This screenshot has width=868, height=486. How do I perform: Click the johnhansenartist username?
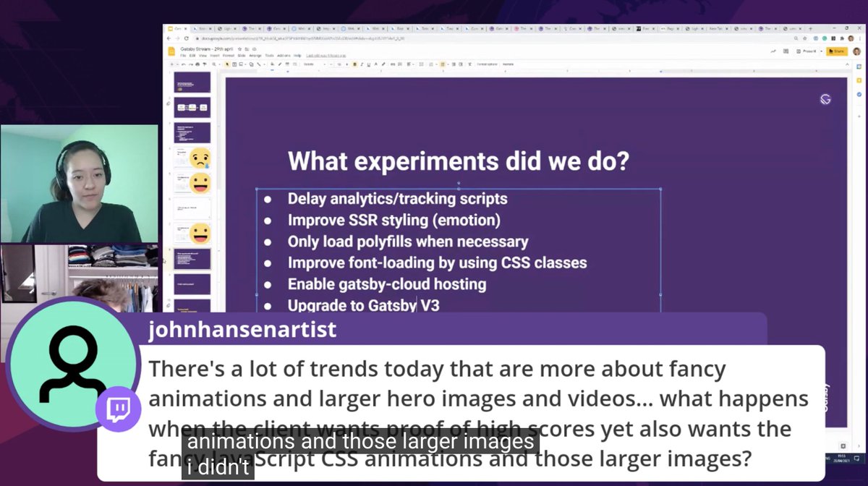(242, 330)
